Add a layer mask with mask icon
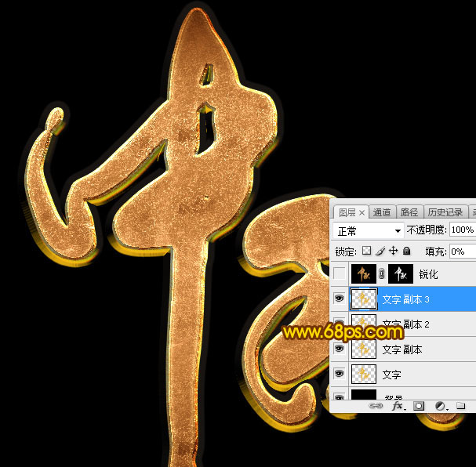This screenshot has height=467, width=476. [x=419, y=406]
